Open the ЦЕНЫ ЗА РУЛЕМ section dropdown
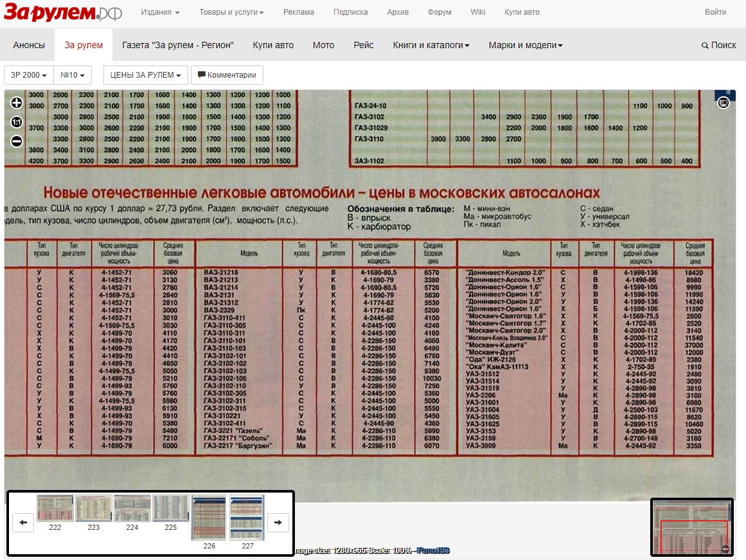Image resolution: width=746 pixels, height=560 pixels. click(146, 75)
